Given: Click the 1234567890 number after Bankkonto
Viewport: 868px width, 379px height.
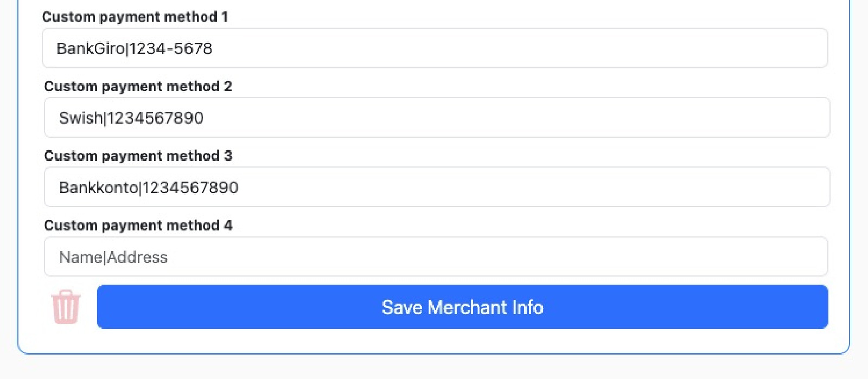Looking at the screenshot, I should (190, 188).
